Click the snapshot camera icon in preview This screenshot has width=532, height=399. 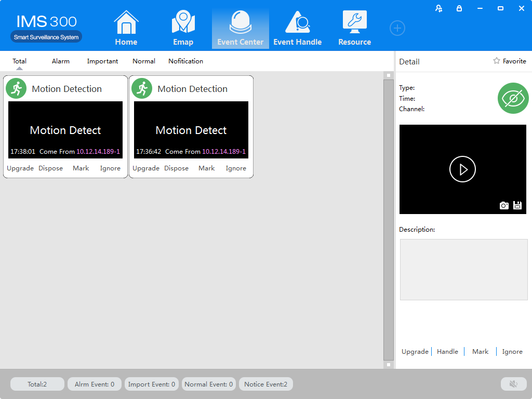504,205
